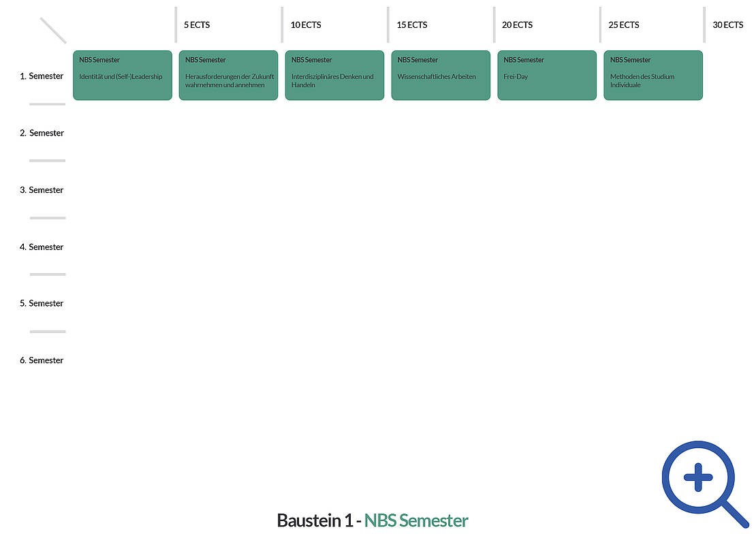Click the blue magnifier zoom-in icon
This screenshot has height=534, width=756.
tap(698, 477)
